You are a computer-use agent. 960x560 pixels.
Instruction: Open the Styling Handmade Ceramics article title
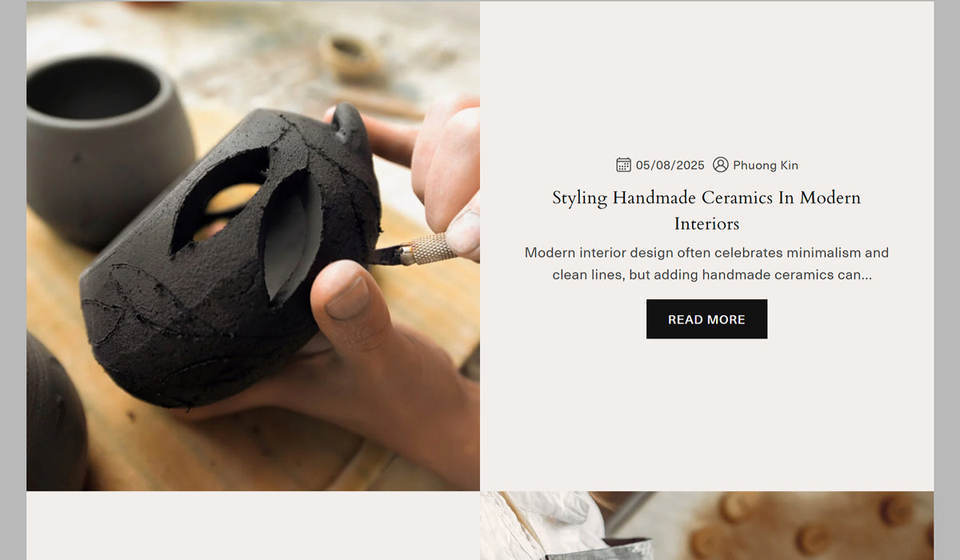pyautogui.click(x=706, y=210)
